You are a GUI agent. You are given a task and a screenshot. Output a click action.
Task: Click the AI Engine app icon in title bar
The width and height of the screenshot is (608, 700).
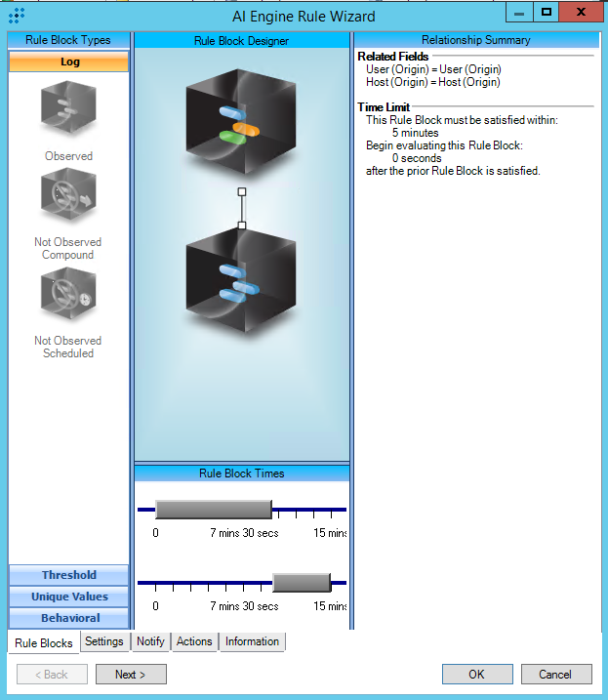click(x=17, y=16)
